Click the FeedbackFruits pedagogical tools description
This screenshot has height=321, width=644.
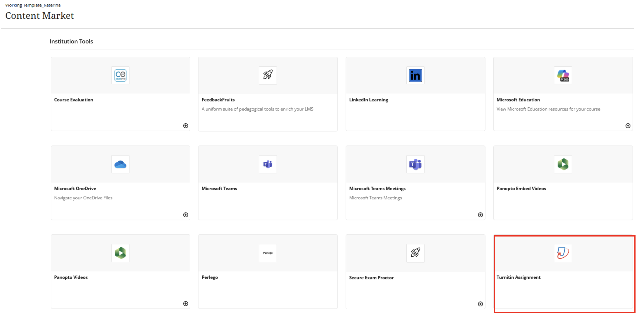point(257,109)
